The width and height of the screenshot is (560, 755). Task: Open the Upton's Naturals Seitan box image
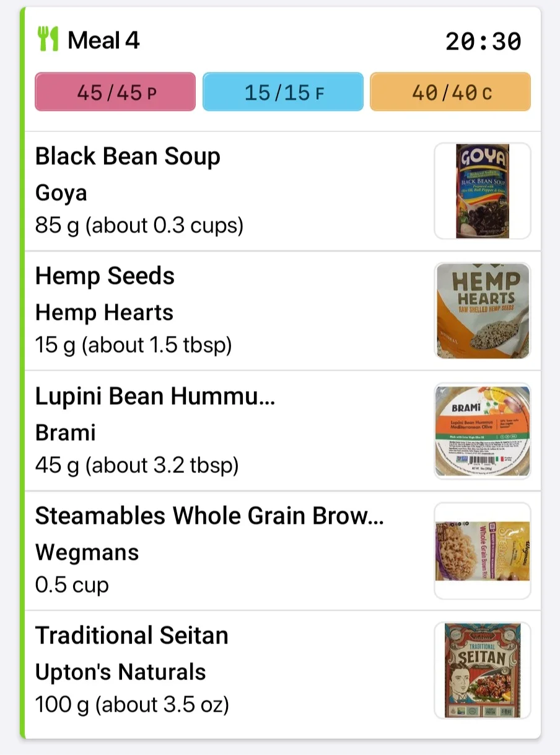[483, 670]
